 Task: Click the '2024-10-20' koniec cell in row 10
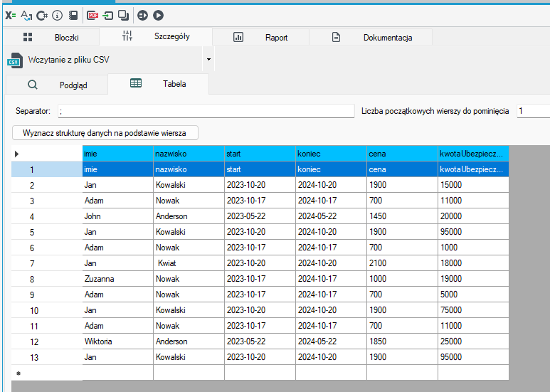pos(332,310)
